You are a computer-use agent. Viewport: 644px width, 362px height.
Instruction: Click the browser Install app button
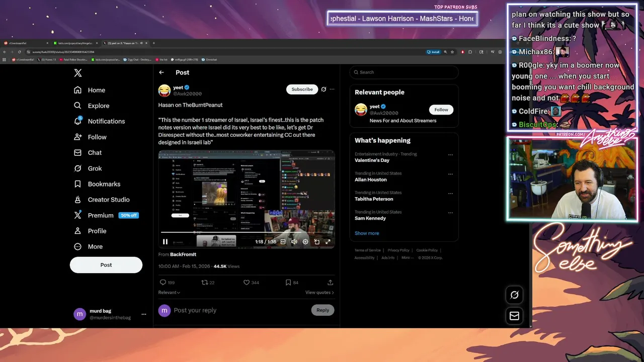coord(434,52)
